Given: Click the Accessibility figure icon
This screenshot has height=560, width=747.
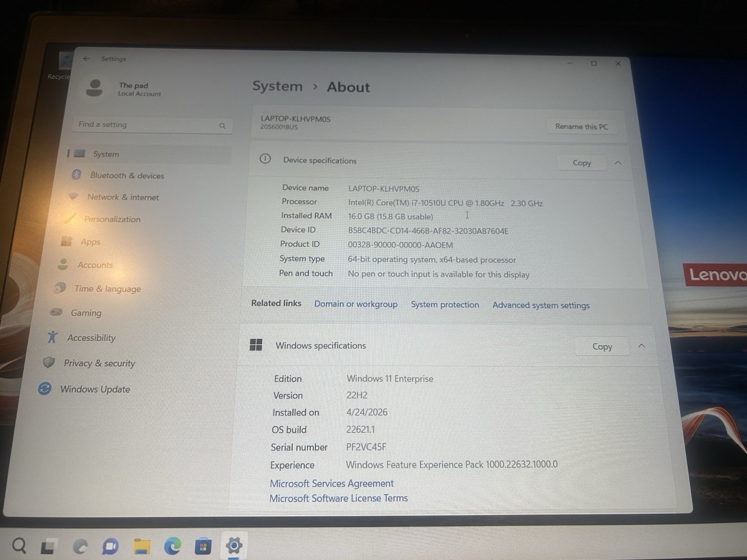Looking at the screenshot, I should [x=52, y=337].
